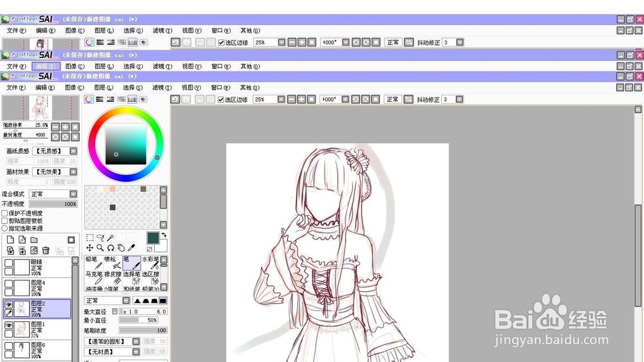Show 图层4 via its visibility box
Viewport: 644px width, 362px height.
click(8, 283)
